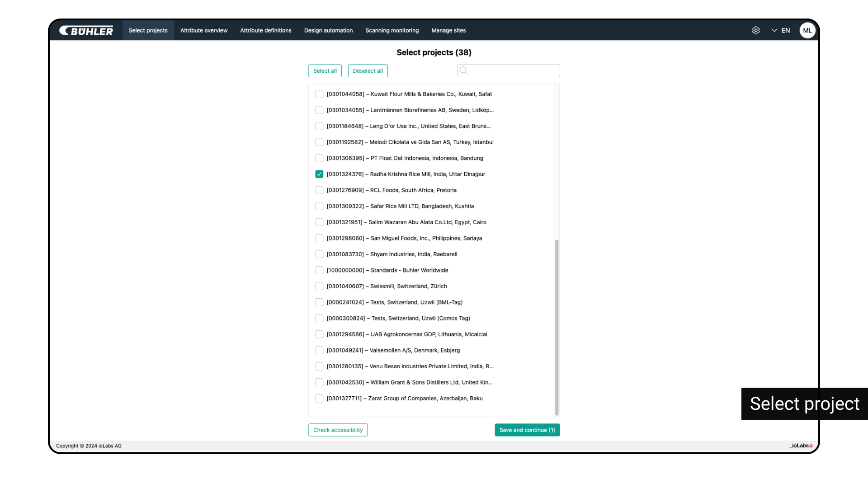Open the Select projects tab

click(x=148, y=30)
